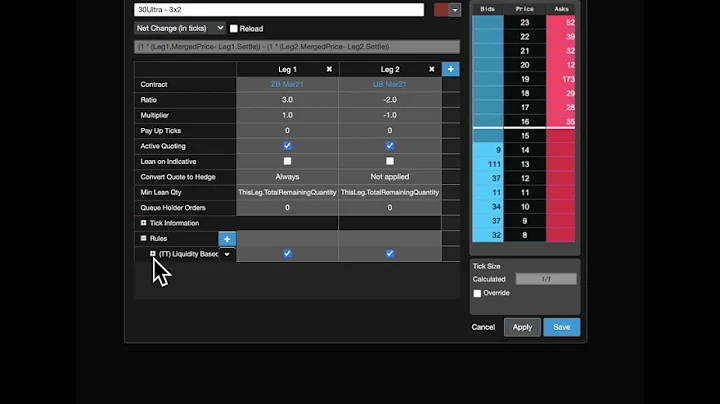Image resolution: width=720 pixels, height=404 pixels.
Task: Add a new rule with the plus button
Action: click(227, 239)
